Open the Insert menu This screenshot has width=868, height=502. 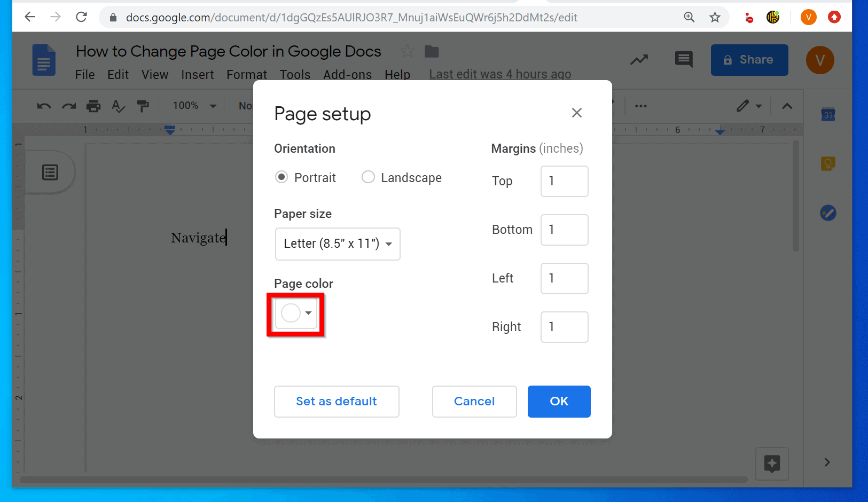click(x=198, y=75)
